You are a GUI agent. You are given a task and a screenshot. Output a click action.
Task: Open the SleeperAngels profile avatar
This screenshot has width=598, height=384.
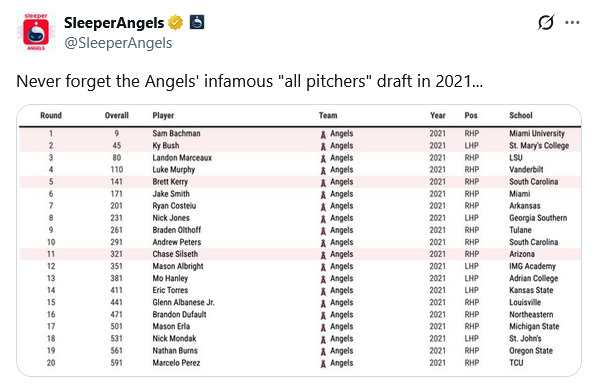point(36,32)
